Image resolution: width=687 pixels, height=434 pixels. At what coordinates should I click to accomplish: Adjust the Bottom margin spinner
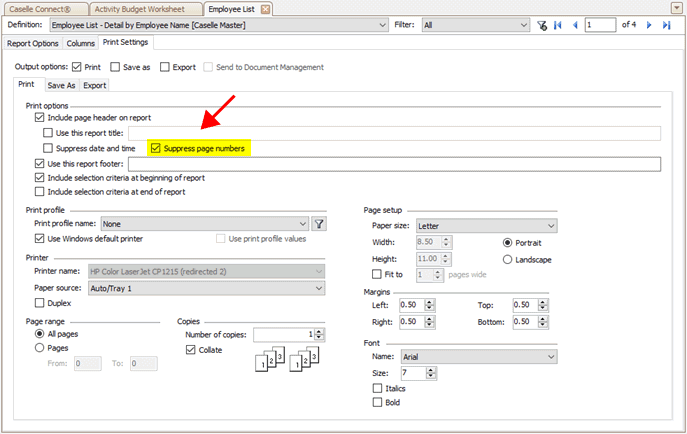point(543,322)
